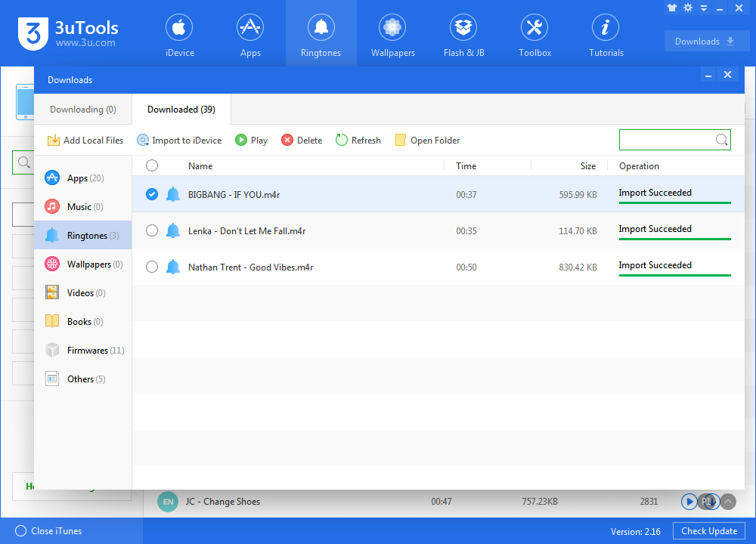Toggle the Close iTunes option
The width and height of the screenshot is (756, 544).
tap(48, 531)
